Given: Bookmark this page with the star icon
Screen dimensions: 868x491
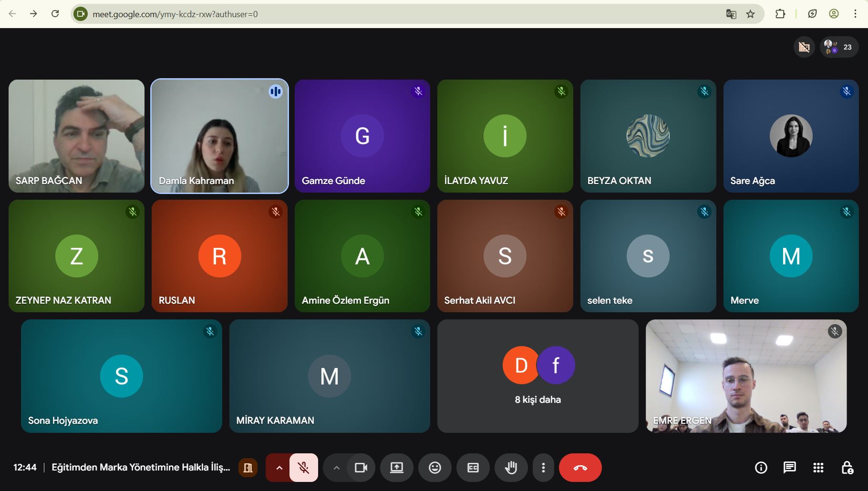Looking at the screenshot, I should pos(751,14).
